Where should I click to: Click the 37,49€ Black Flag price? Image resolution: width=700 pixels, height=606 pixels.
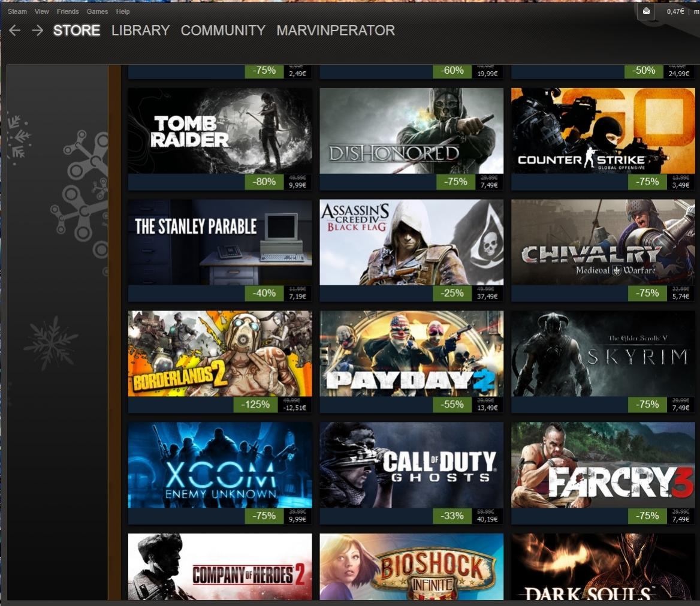coord(487,297)
